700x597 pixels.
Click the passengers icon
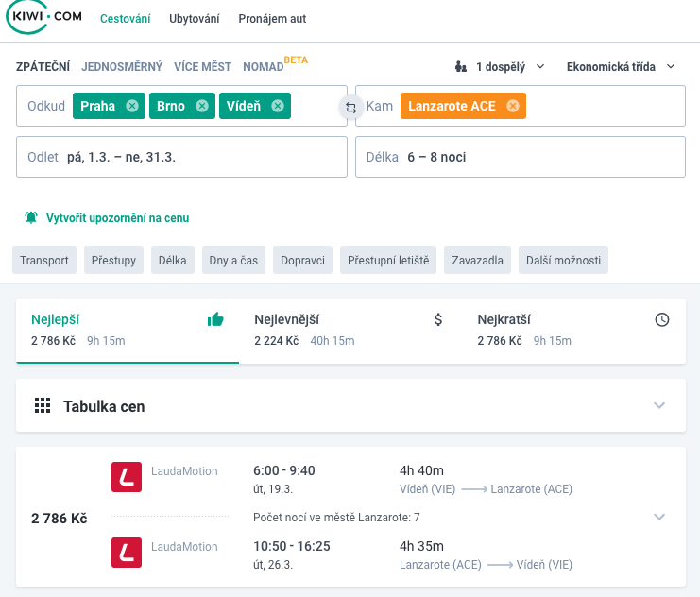coord(461,67)
